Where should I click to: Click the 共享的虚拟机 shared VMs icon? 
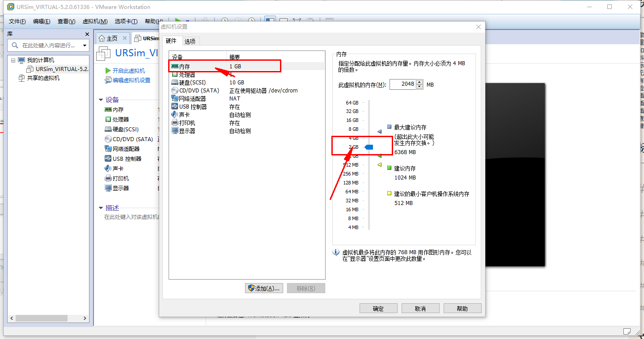click(x=21, y=78)
